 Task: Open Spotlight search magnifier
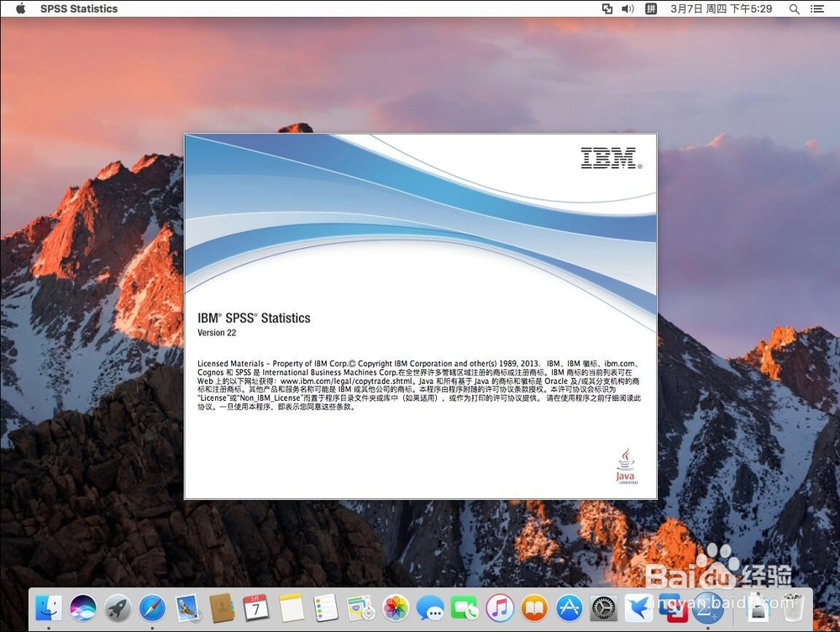click(x=795, y=8)
